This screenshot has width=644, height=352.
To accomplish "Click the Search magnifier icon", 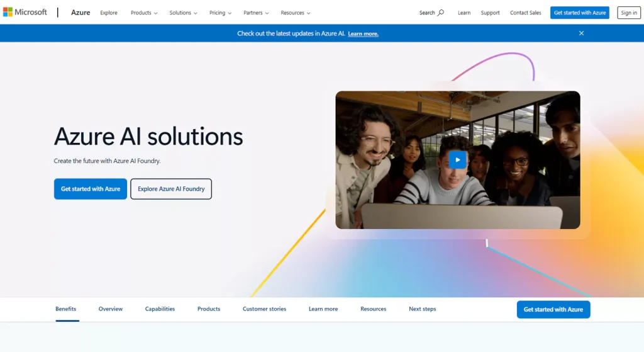I will pos(441,13).
